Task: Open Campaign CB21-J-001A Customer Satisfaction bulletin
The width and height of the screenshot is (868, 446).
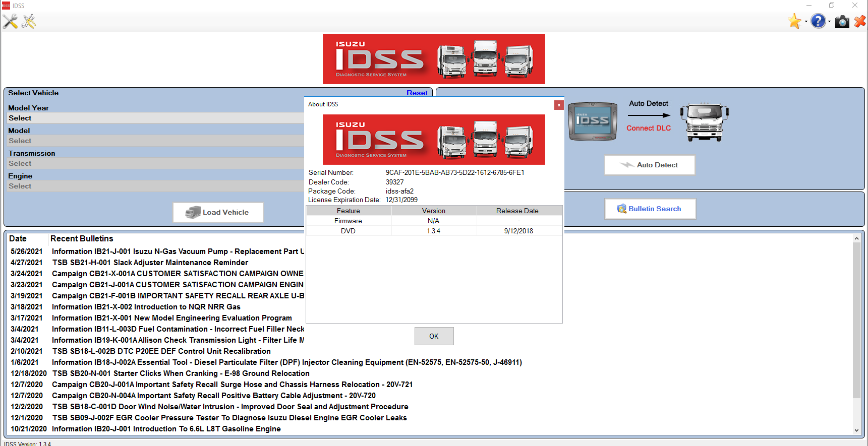Action: [178, 285]
